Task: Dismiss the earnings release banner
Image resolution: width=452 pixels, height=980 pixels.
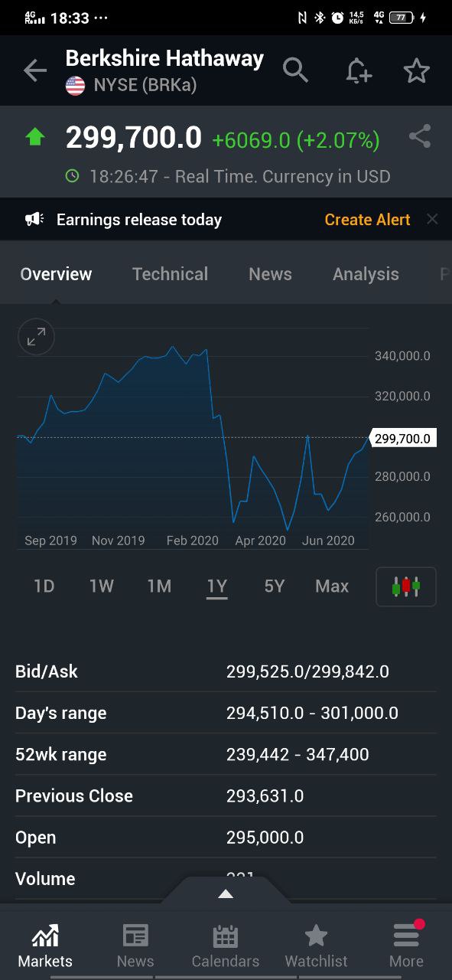Action: pyautogui.click(x=432, y=220)
